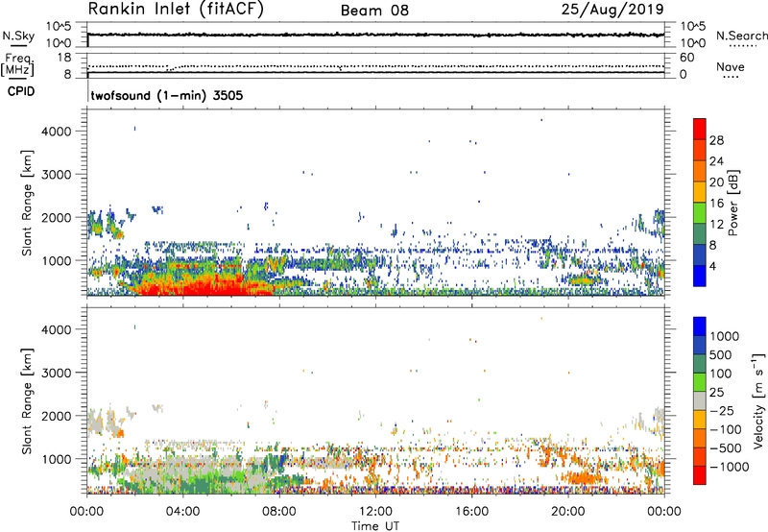Click the '60' label on Nave axis
Image resolution: width=768 pixels, height=532 pixels.
pos(686,58)
